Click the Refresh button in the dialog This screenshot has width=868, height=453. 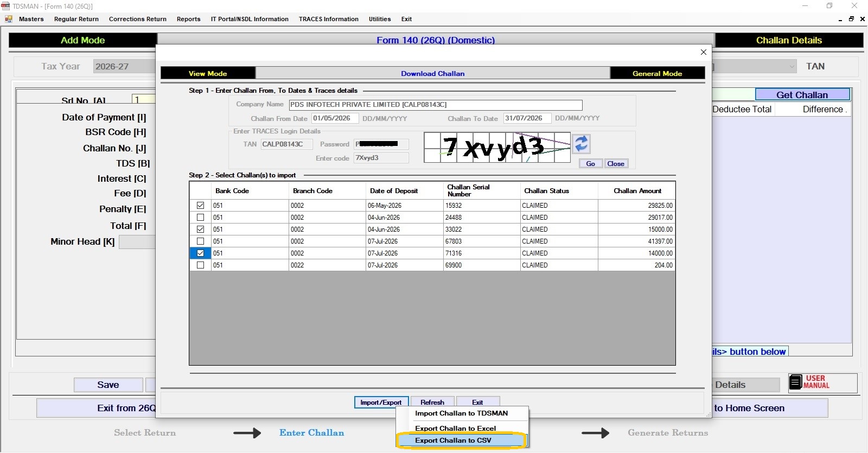pos(432,403)
